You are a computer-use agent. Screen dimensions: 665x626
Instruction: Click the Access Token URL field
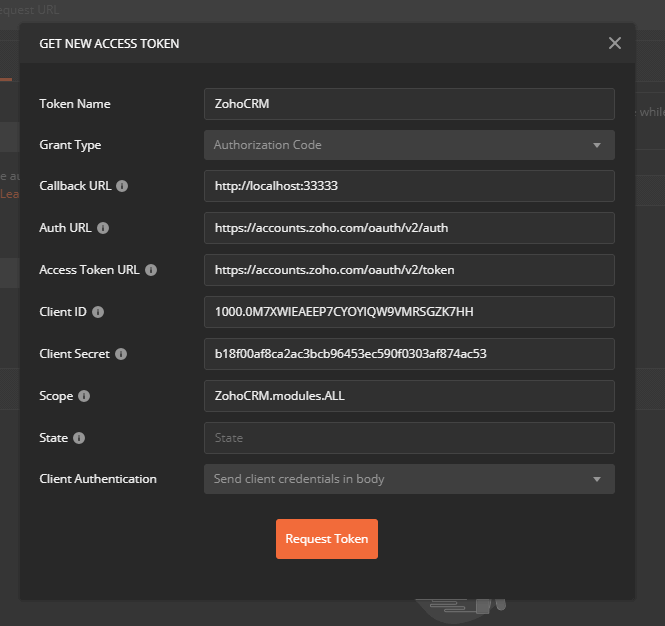click(x=408, y=270)
